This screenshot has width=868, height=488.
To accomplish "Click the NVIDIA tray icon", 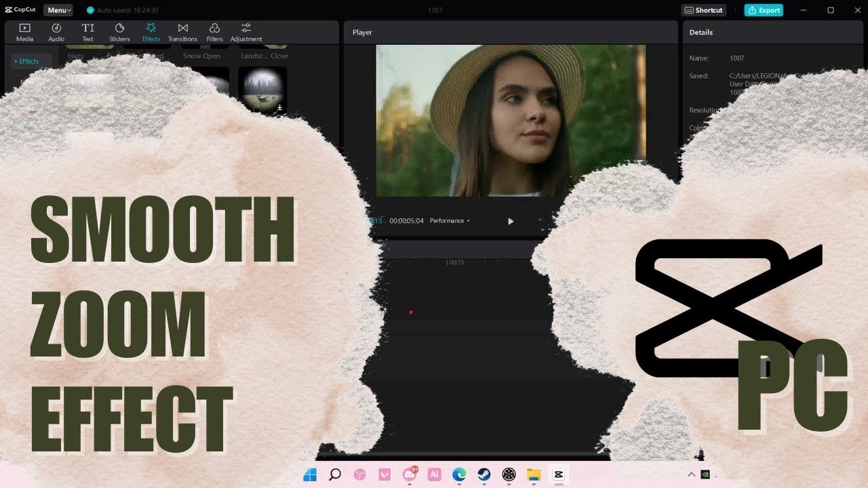I will [706, 474].
